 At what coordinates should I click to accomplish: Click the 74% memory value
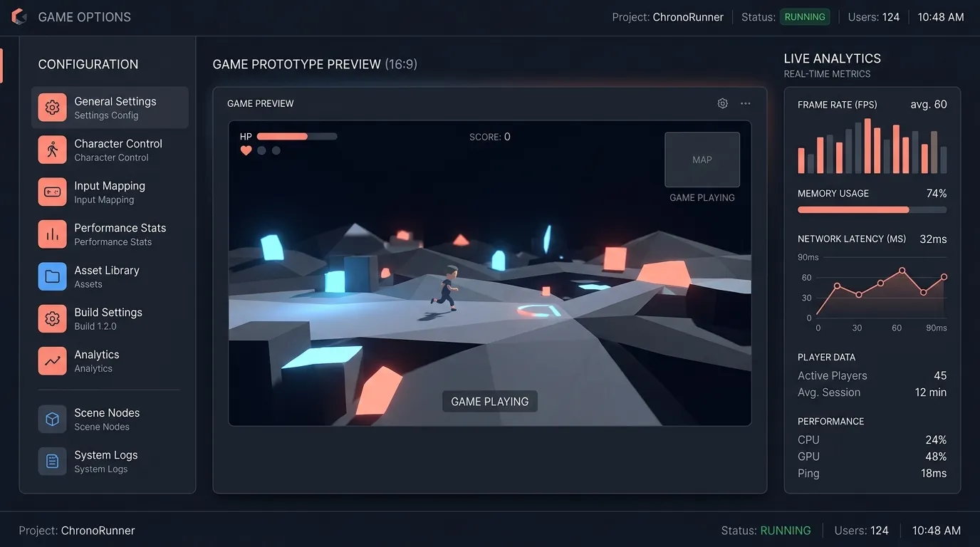tap(937, 193)
